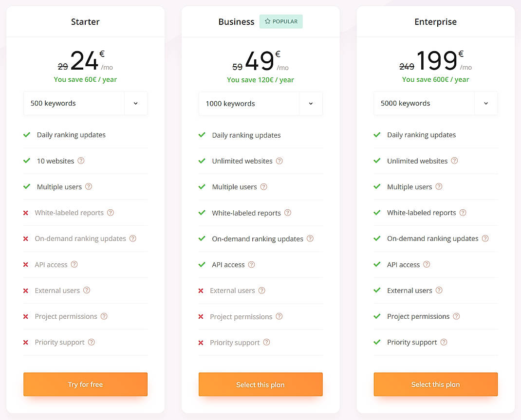Click the POPULAR badge on the Business plan
The height and width of the screenshot is (420, 521).
(x=281, y=21)
